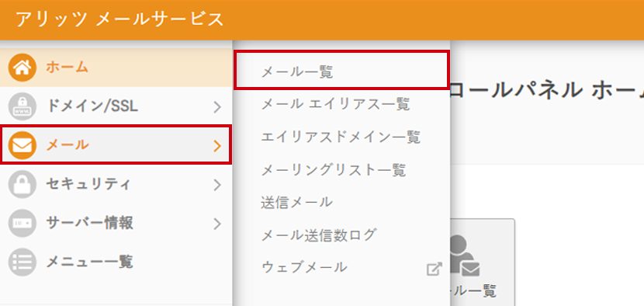The width and height of the screenshot is (644, 306).
Task: Open セキュリティ sidebar label
Action: (88, 184)
